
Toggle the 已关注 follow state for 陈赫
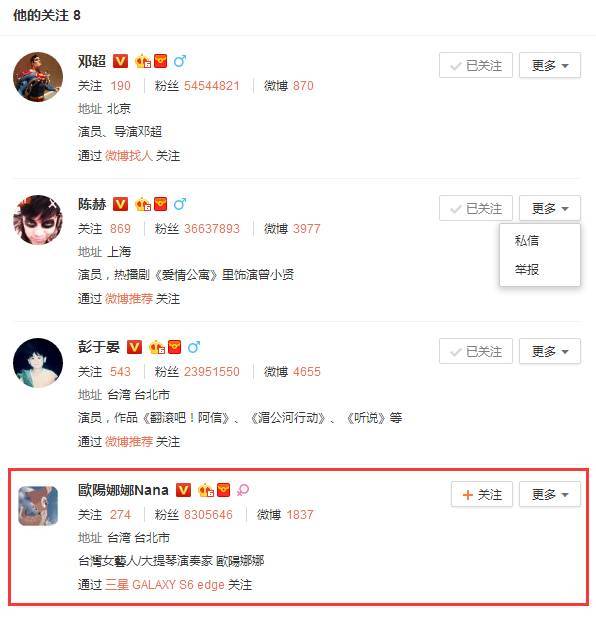tap(476, 208)
